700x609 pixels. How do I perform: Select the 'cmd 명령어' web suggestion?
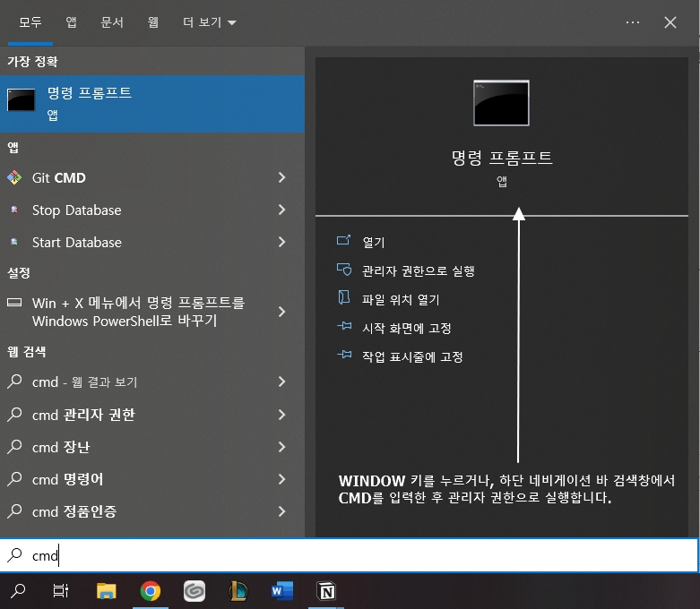[x=68, y=479]
